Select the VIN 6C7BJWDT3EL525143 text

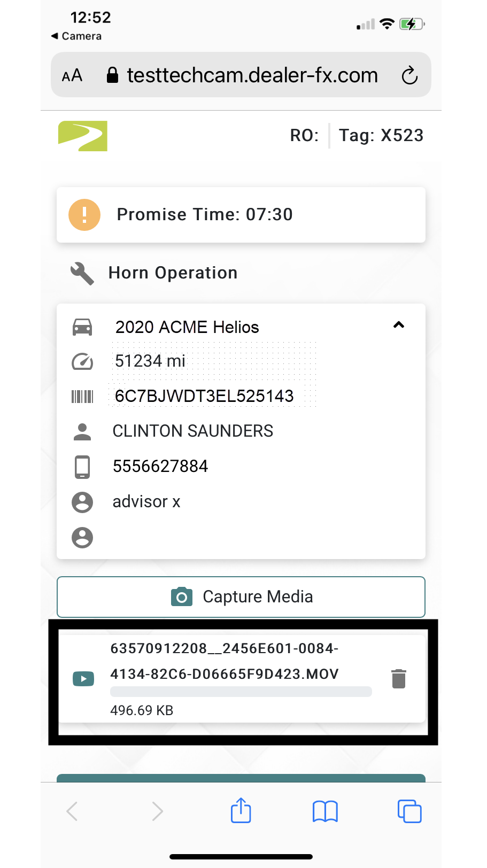204,396
